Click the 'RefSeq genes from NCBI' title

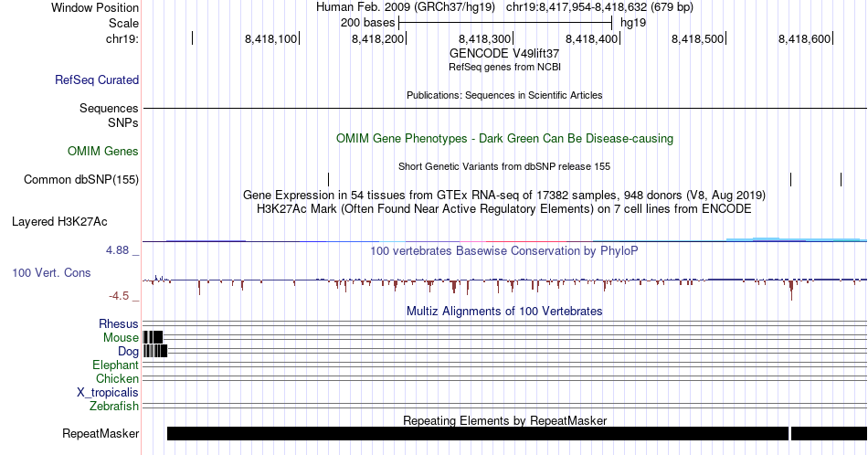click(x=504, y=67)
